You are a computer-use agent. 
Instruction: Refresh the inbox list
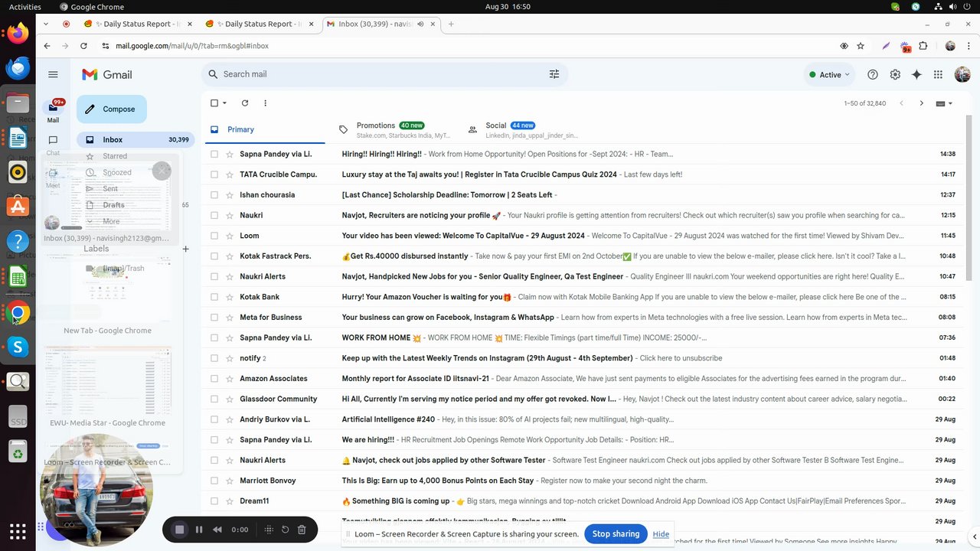point(245,103)
